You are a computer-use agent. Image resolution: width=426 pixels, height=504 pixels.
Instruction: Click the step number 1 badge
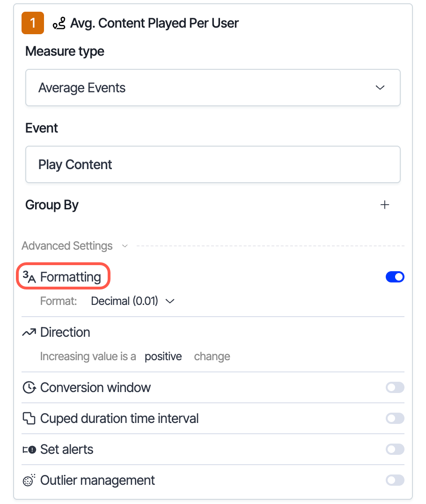(x=32, y=22)
